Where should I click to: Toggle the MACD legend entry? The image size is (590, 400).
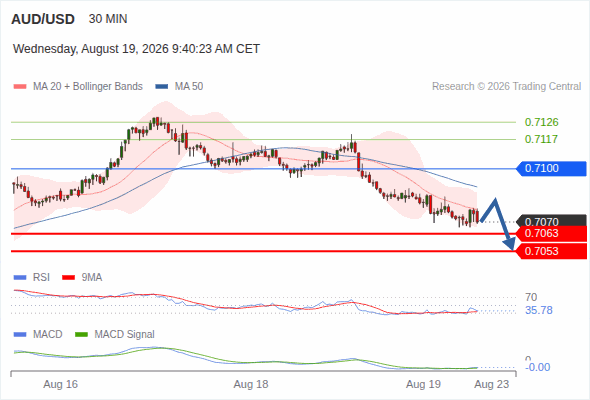click(x=38, y=335)
